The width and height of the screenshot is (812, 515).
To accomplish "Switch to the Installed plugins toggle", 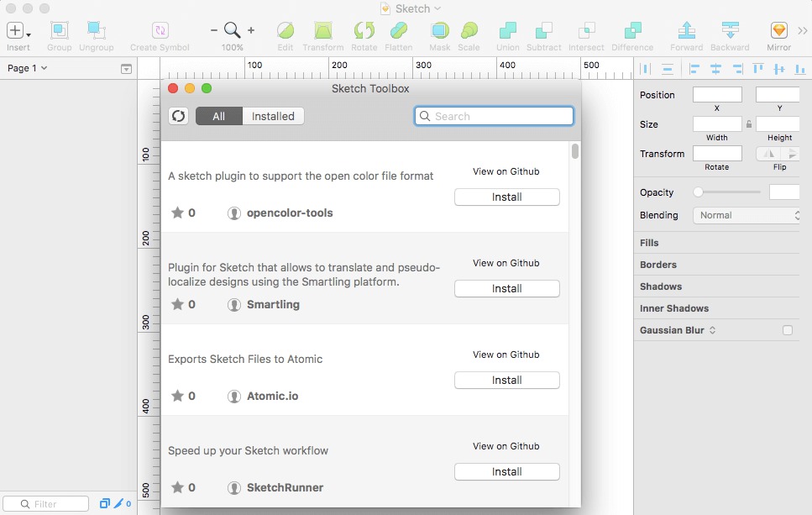I will pyautogui.click(x=272, y=116).
